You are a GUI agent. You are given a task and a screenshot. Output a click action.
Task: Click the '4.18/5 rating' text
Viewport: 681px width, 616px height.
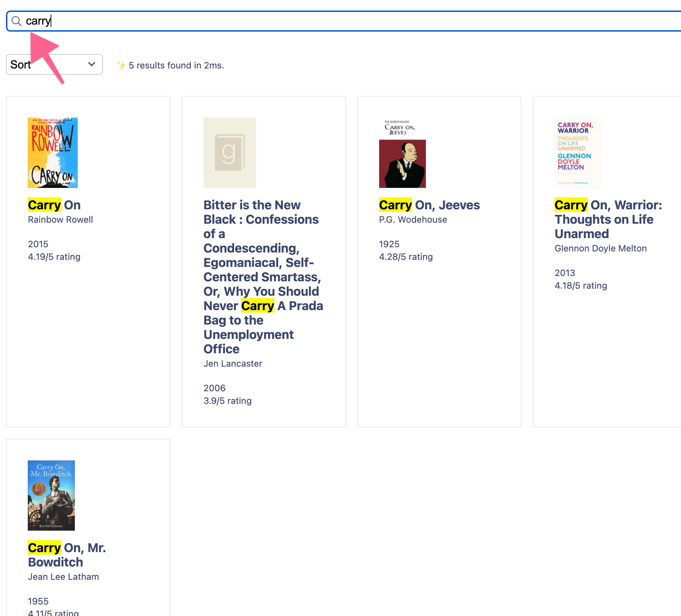(x=581, y=286)
